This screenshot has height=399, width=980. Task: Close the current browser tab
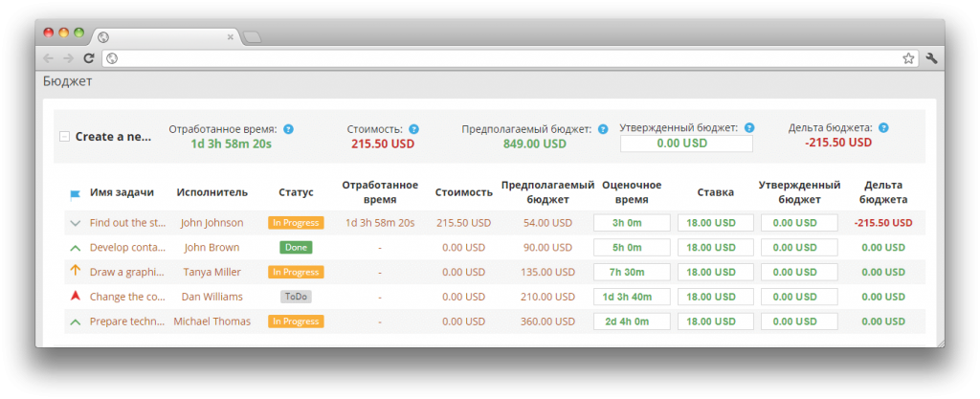pos(230,37)
